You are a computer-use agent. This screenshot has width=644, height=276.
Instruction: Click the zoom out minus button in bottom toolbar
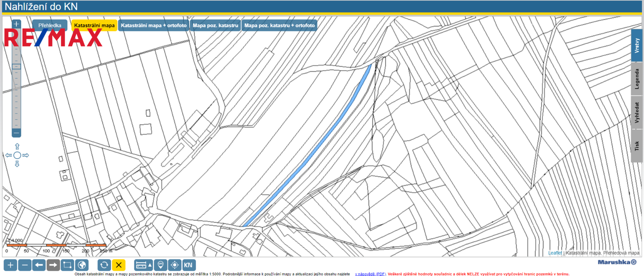pos(25,265)
